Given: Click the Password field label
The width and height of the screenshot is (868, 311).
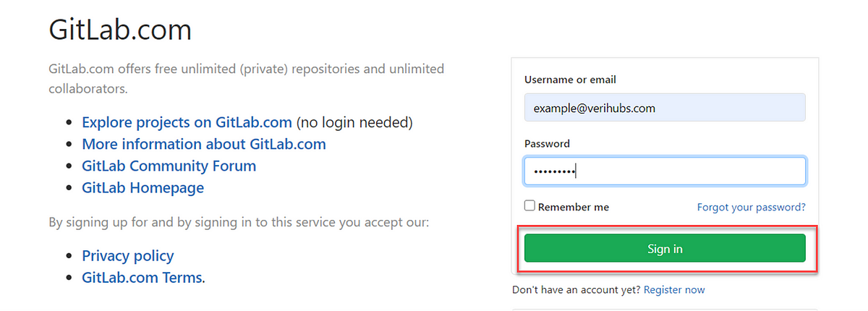Looking at the screenshot, I should (548, 143).
